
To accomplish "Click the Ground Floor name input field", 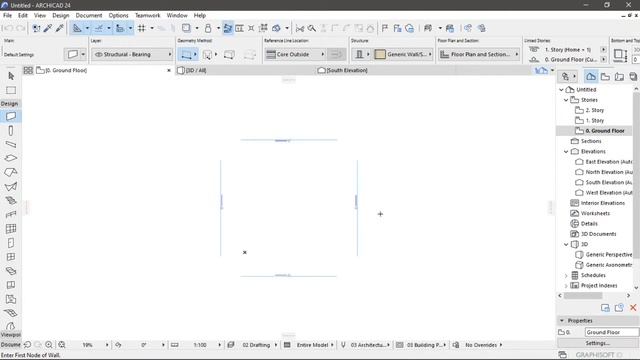I will tap(611, 332).
